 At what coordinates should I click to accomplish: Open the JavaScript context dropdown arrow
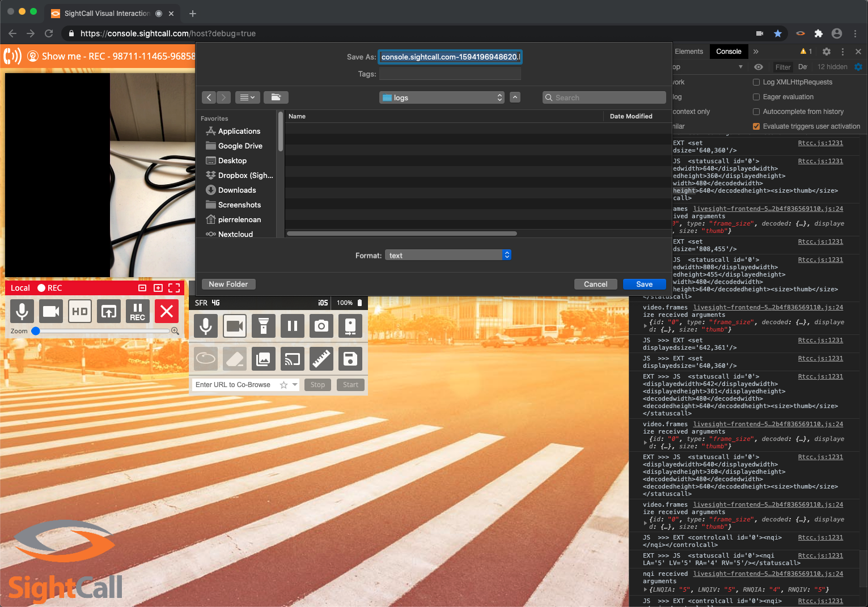tap(740, 67)
